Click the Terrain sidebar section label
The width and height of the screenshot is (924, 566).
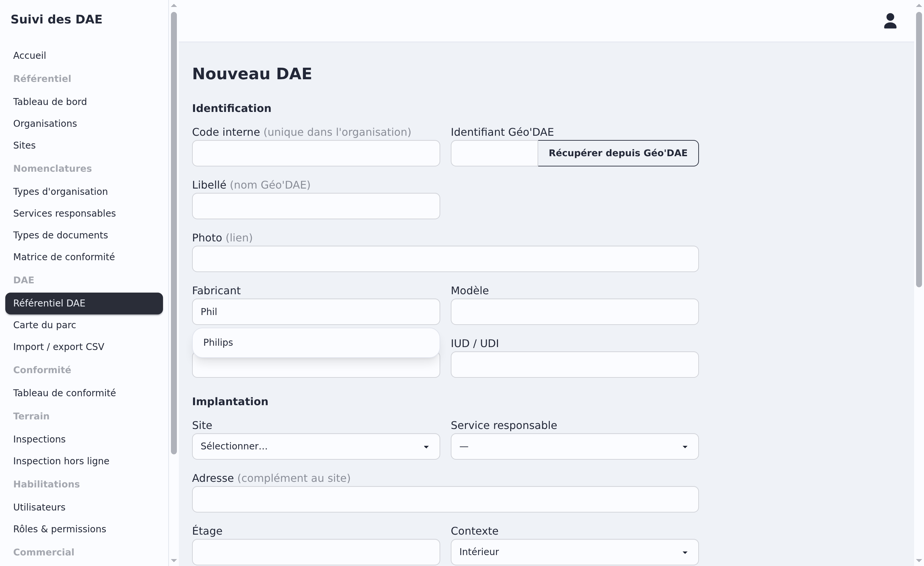click(31, 416)
